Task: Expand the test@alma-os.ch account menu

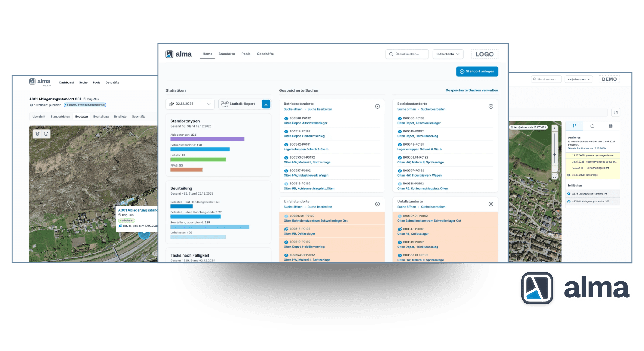Action: click(x=578, y=79)
